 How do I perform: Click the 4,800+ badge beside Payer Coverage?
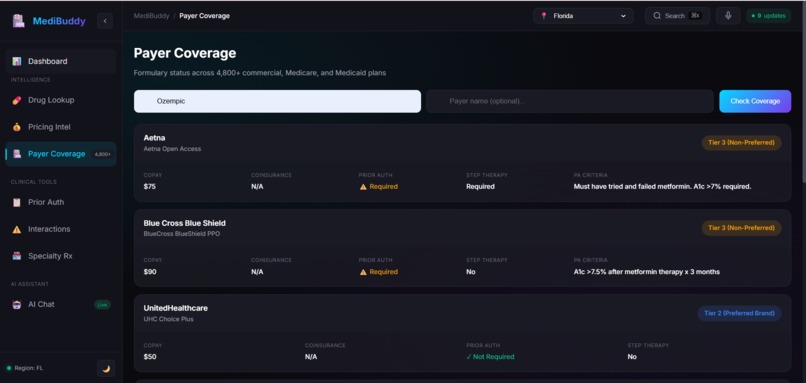point(102,154)
